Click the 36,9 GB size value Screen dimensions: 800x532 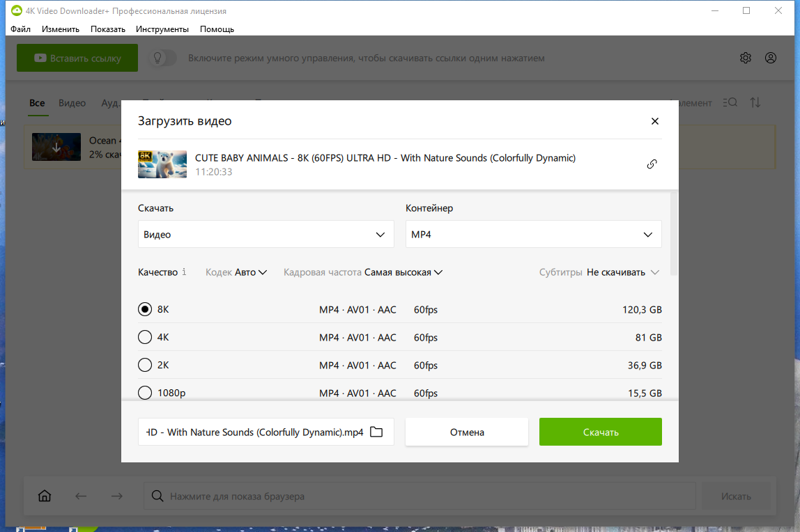pyautogui.click(x=645, y=366)
